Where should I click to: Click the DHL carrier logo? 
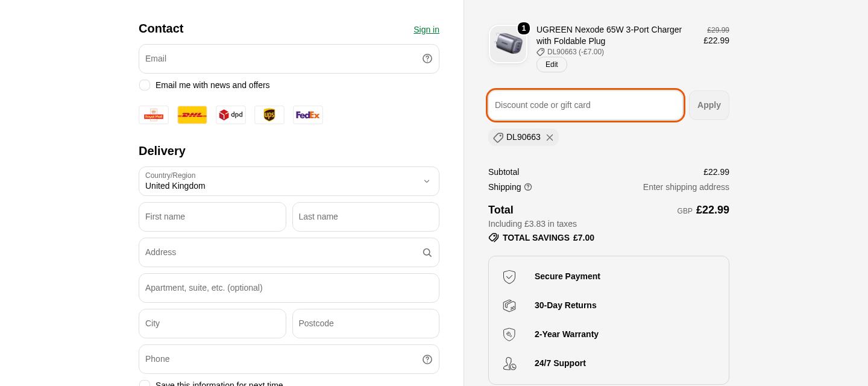(192, 115)
